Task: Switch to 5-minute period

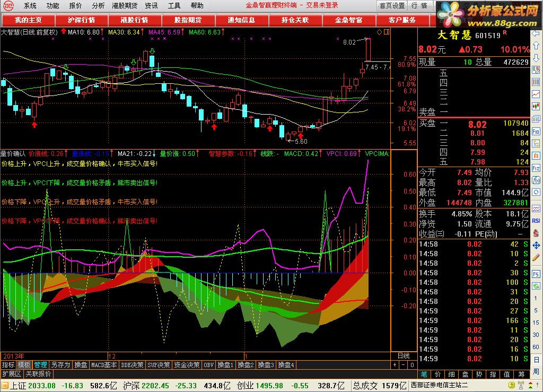Action: pyautogui.click(x=536, y=310)
